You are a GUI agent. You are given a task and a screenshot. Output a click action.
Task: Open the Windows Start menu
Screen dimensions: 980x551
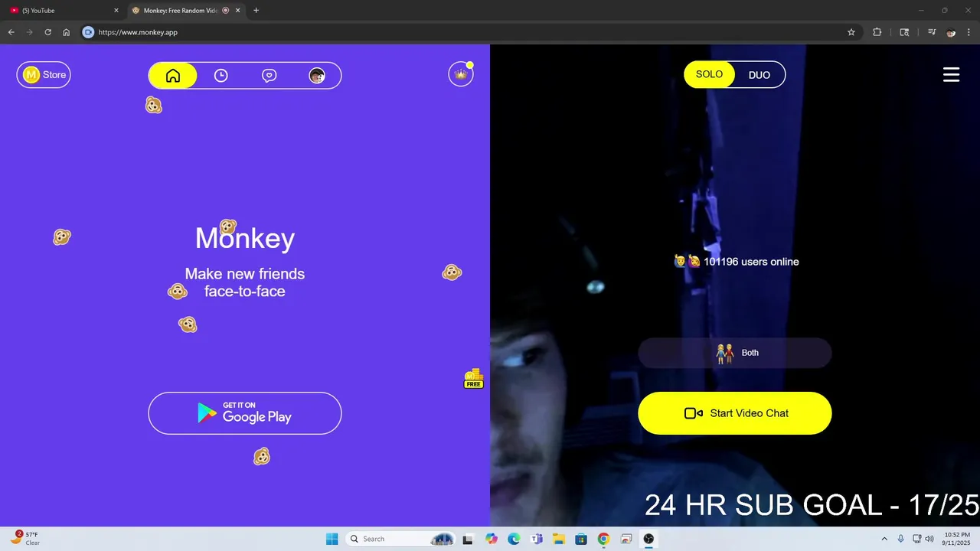click(x=332, y=539)
